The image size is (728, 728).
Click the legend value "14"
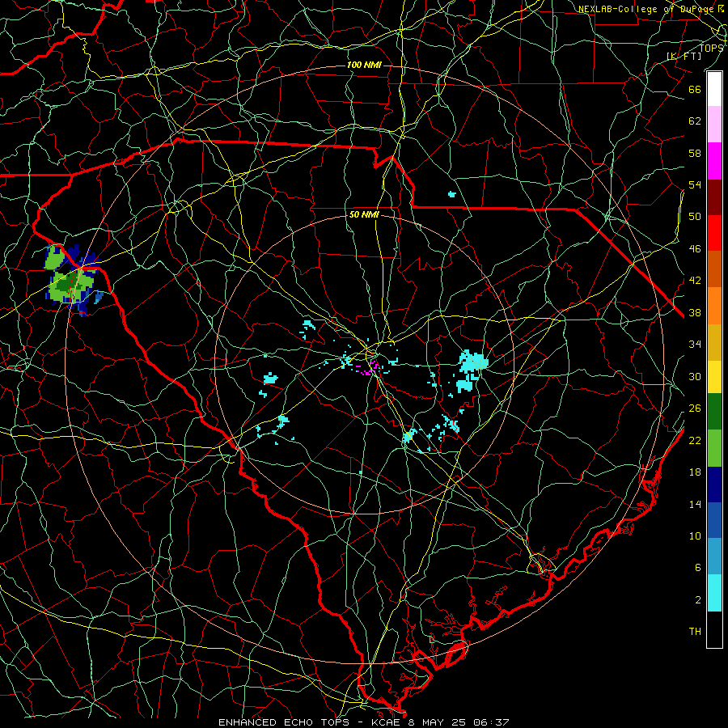[x=695, y=504]
